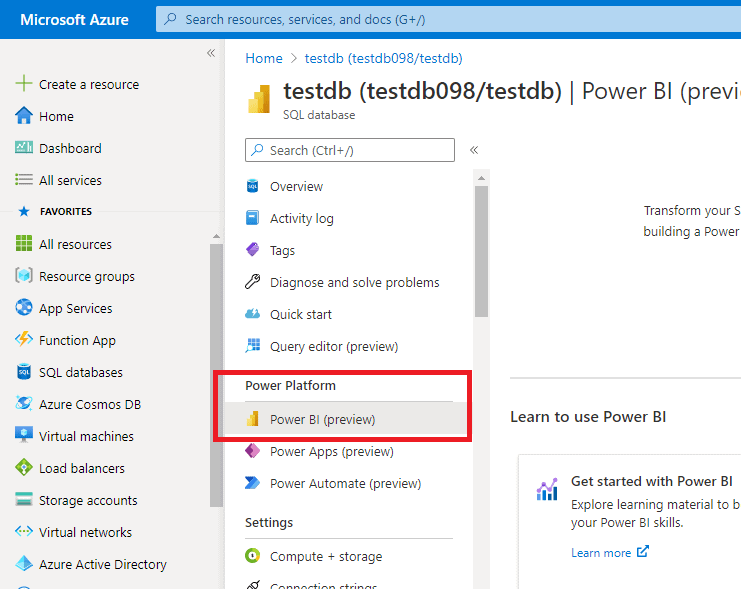Click the App Services globe icon
Image resolution: width=741 pixels, height=589 pixels.
[24, 308]
